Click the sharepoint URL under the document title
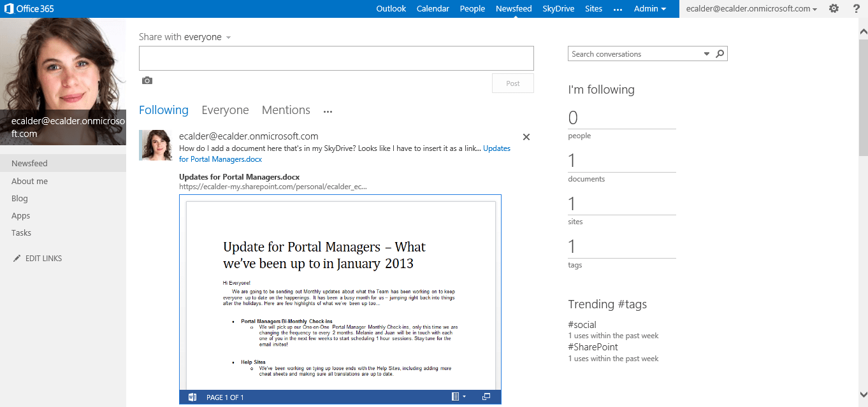This screenshot has width=868, height=407. tap(273, 187)
